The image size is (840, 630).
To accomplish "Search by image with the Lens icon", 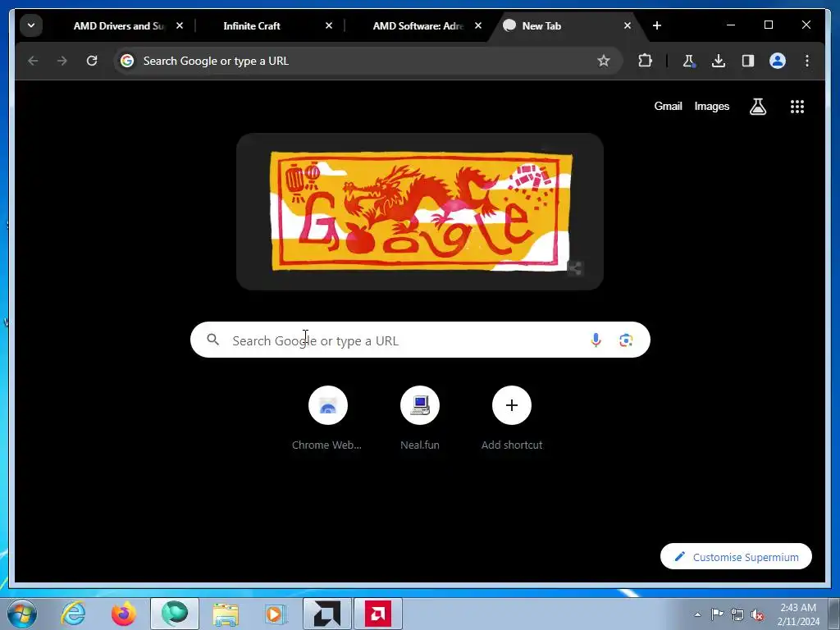I will (626, 340).
